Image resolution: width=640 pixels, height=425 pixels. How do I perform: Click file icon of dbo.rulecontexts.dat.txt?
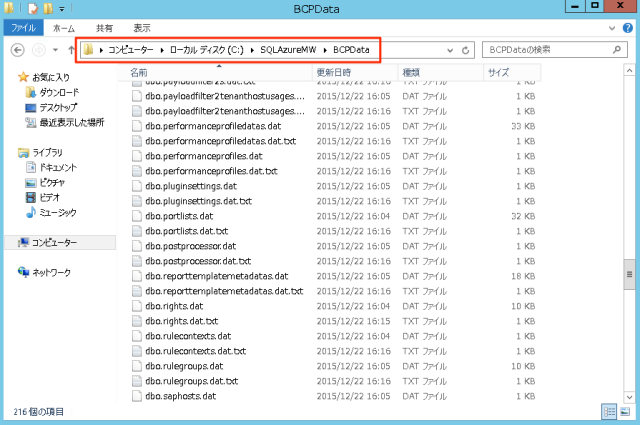coord(137,351)
